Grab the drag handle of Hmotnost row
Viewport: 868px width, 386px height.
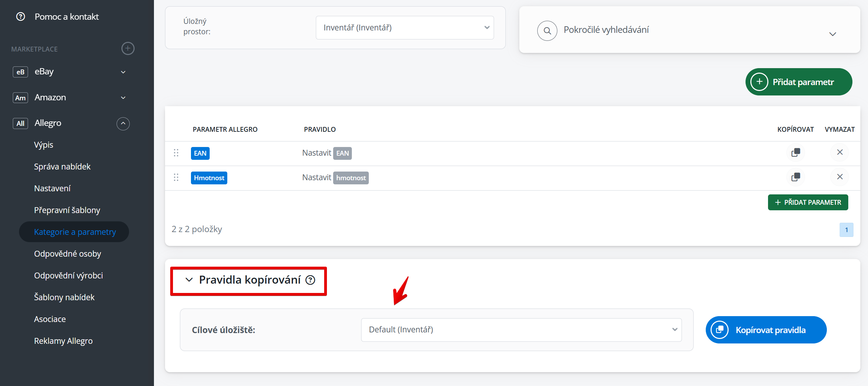pos(176,177)
